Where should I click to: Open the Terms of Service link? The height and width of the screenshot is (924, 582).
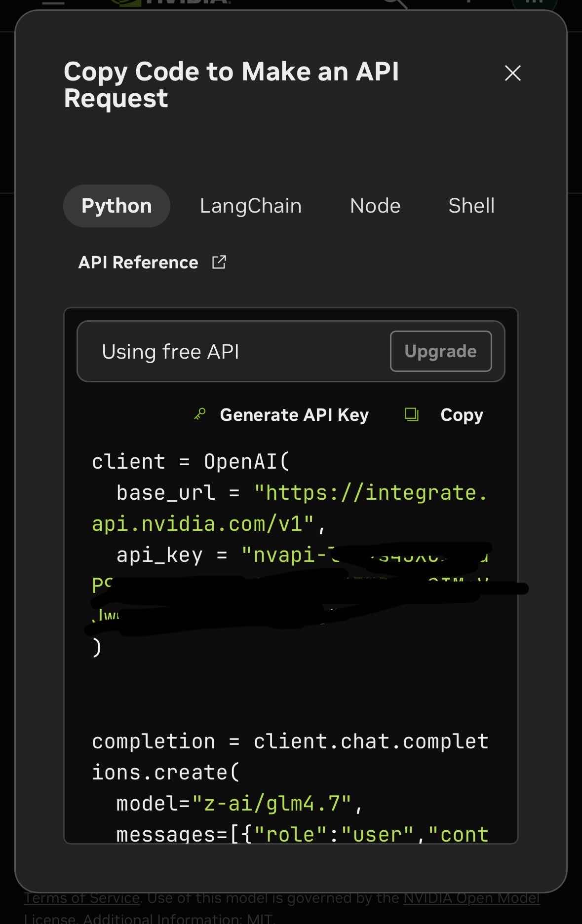(x=82, y=898)
